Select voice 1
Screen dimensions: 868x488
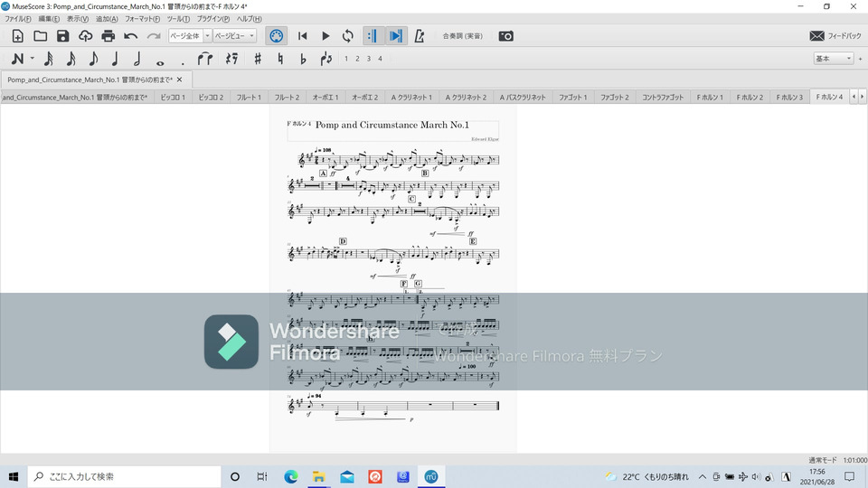[x=346, y=59]
